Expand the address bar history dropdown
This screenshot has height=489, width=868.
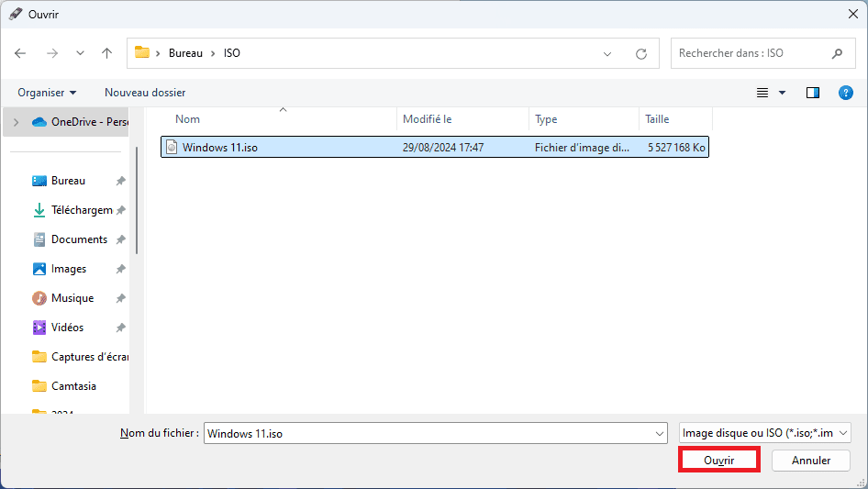pyautogui.click(x=607, y=54)
